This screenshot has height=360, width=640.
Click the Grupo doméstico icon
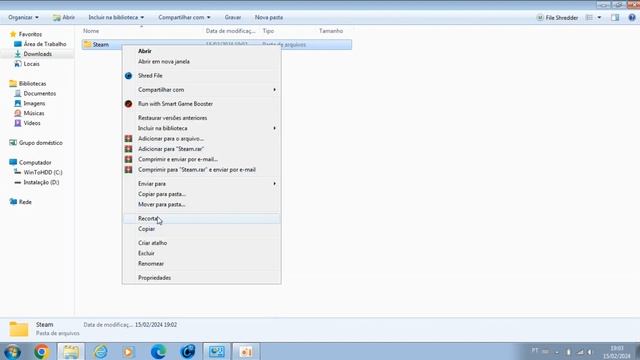[x=13, y=143]
